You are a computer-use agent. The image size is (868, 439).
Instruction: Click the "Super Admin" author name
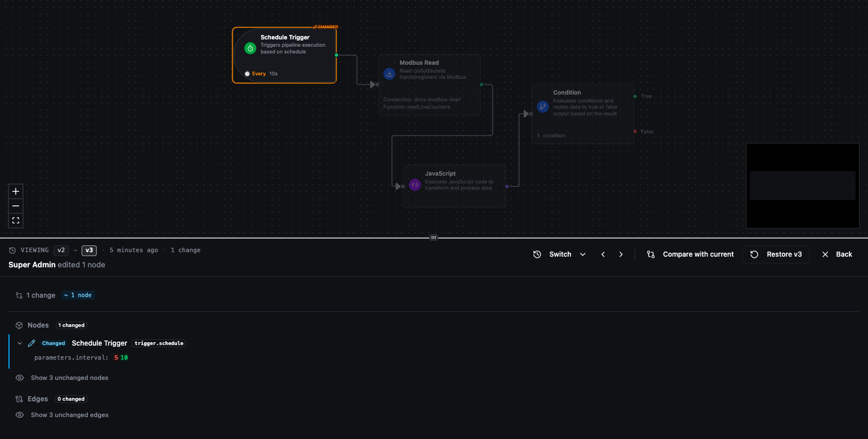(x=32, y=265)
